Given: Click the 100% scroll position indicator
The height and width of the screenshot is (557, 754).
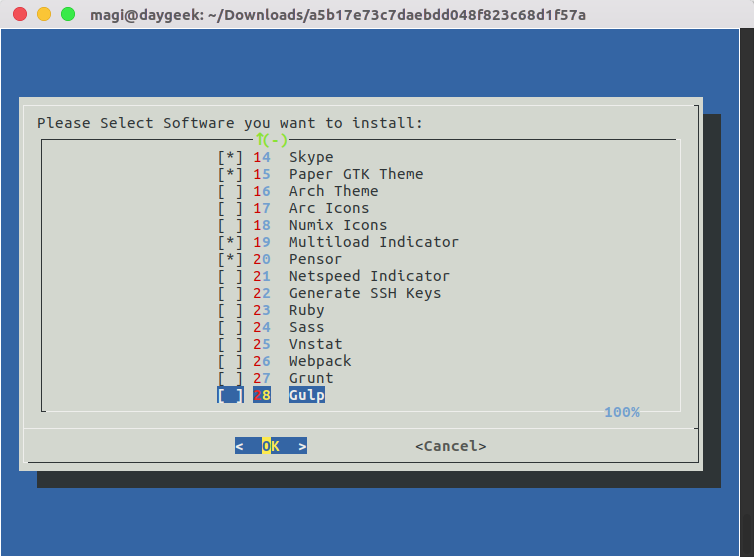Looking at the screenshot, I should [622, 412].
